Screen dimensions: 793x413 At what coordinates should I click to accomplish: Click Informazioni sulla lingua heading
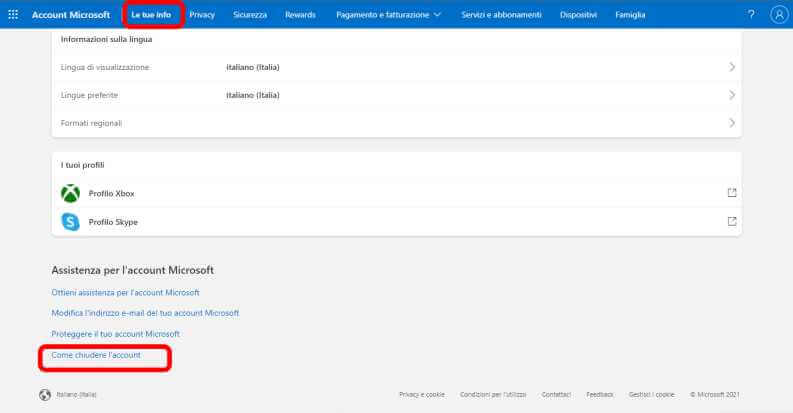coord(107,39)
